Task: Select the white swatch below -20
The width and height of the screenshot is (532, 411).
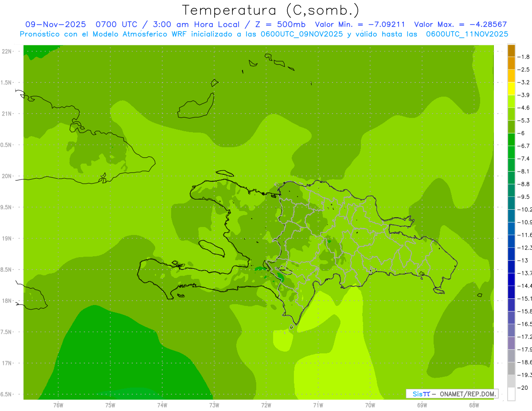Action: tap(511, 394)
